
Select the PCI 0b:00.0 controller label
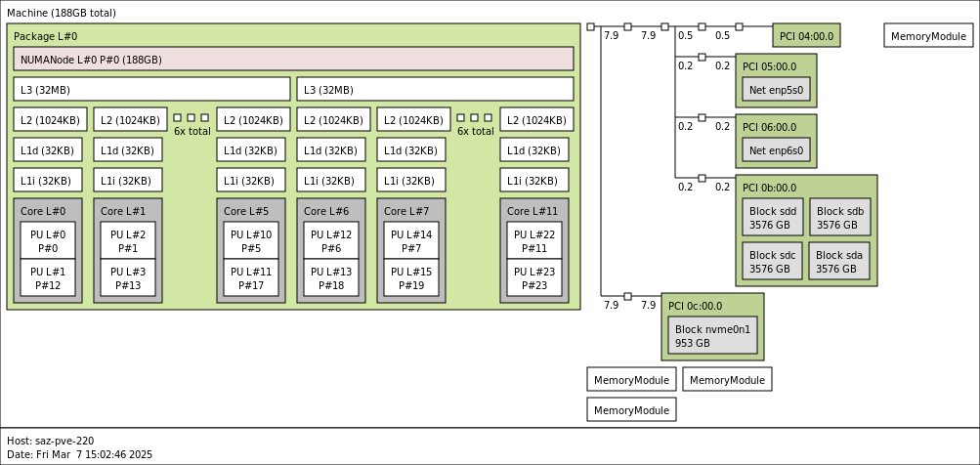tap(770, 188)
